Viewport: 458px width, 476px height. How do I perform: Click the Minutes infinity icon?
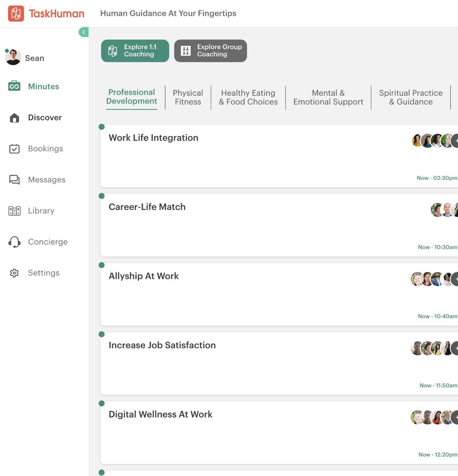(14, 86)
